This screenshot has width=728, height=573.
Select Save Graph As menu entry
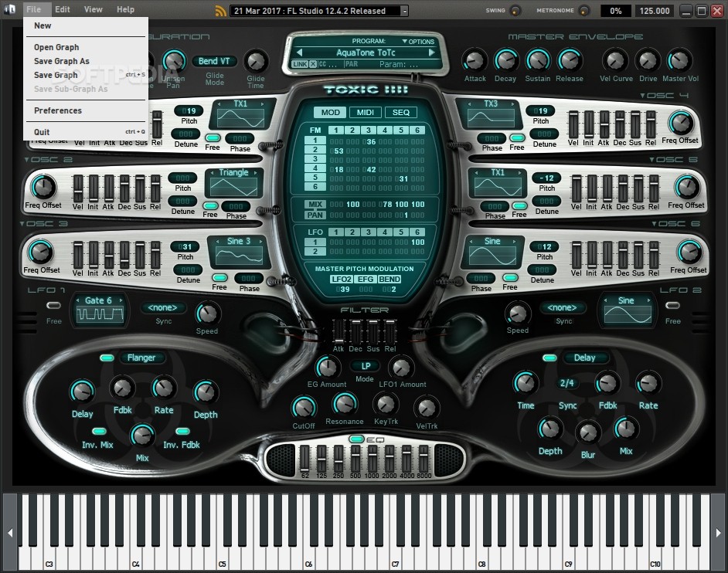point(61,61)
